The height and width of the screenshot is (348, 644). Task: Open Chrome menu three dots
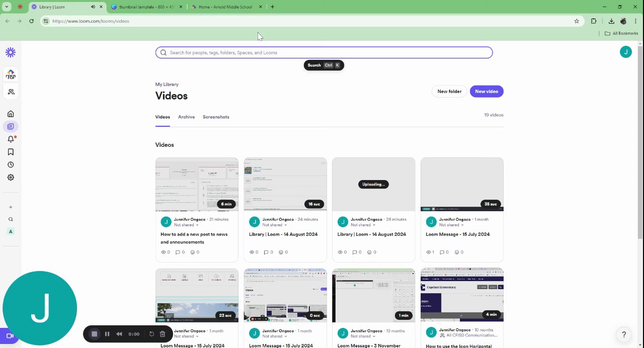636,21
